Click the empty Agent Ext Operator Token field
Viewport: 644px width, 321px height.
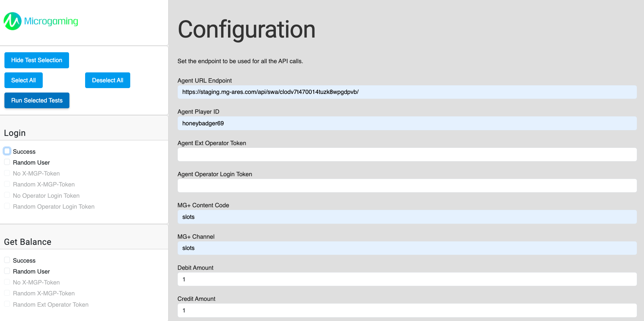[x=407, y=154]
